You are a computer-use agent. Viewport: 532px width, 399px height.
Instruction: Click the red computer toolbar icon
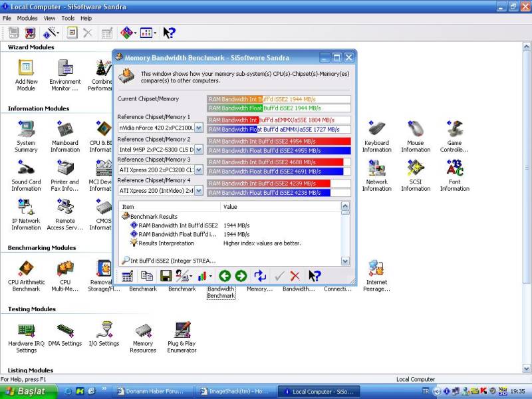[x=30, y=33]
